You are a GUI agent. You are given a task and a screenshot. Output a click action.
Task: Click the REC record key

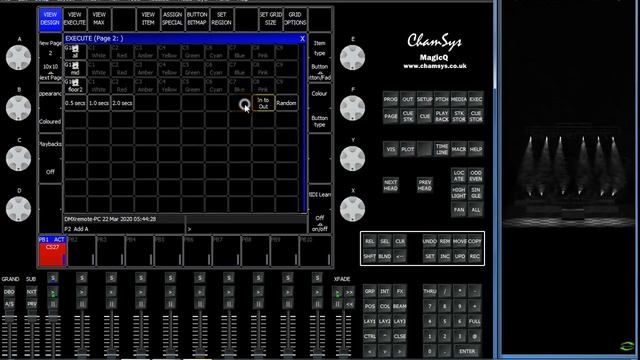[475, 256]
